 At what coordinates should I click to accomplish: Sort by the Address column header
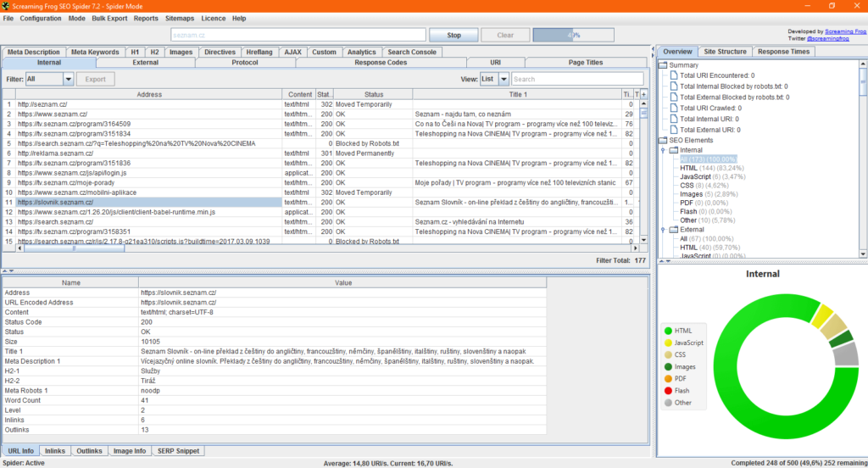(149, 95)
